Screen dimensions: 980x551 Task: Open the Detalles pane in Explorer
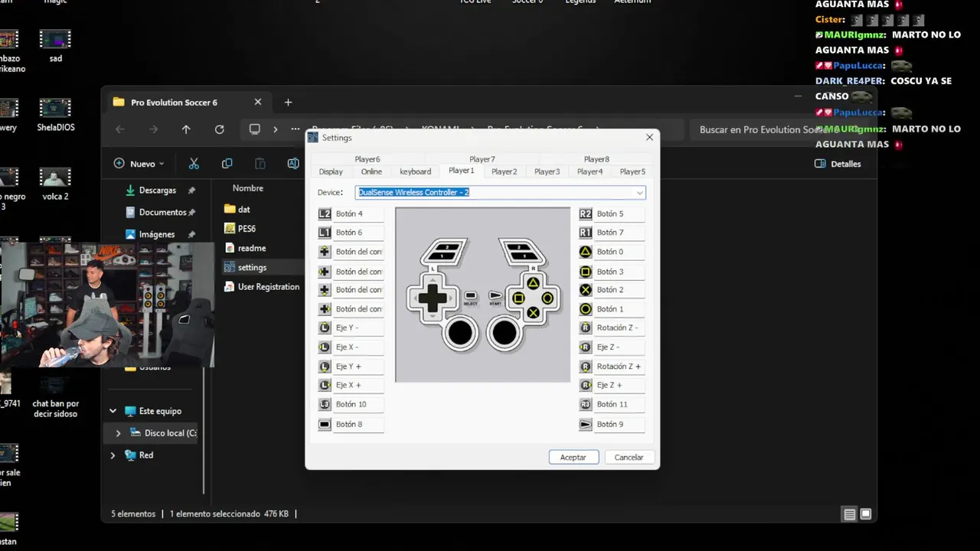pos(838,164)
